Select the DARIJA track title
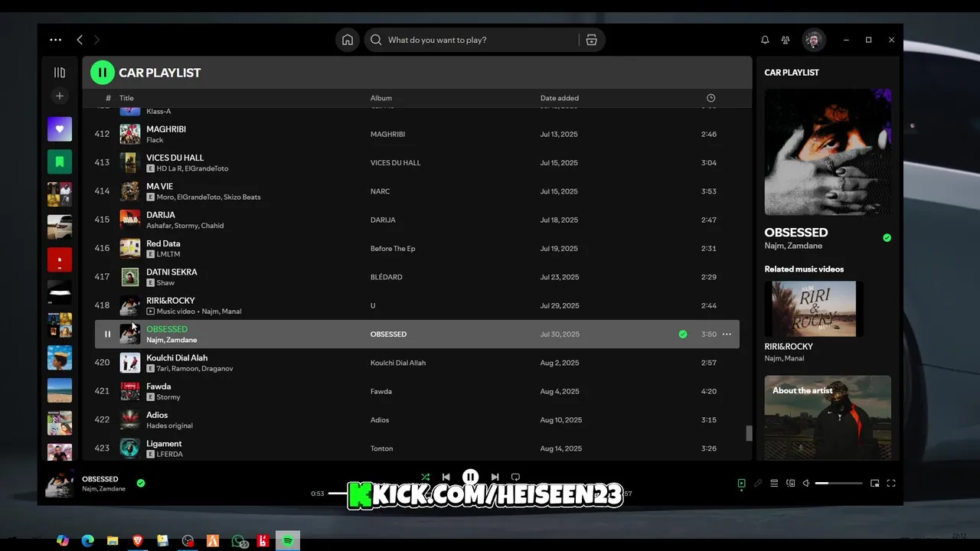The height and width of the screenshot is (551, 980). pos(161,215)
